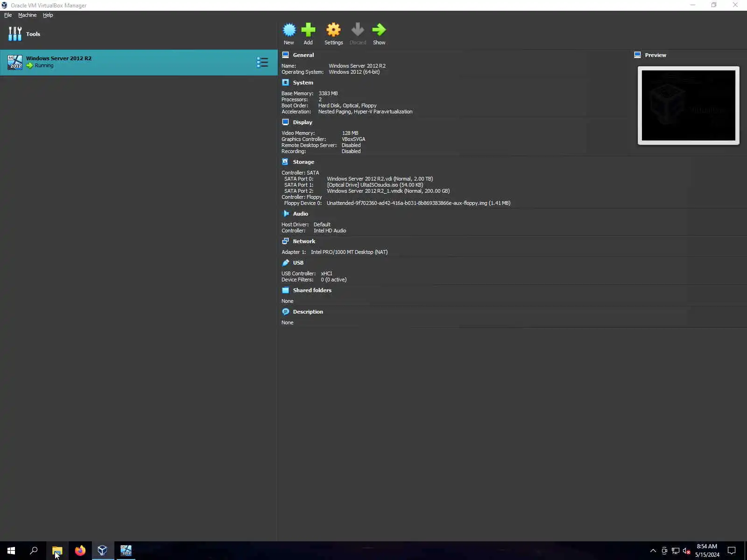Open the Audio settings heading link

pyautogui.click(x=300, y=214)
